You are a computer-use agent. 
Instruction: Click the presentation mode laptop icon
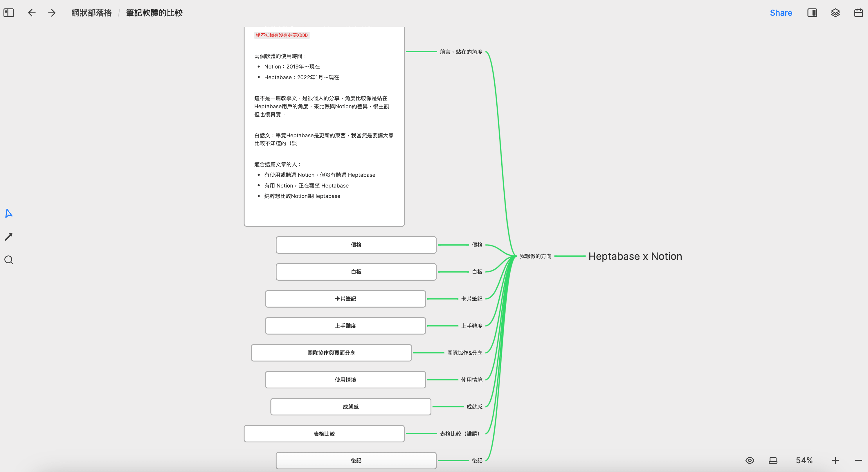(x=773, y=460)
